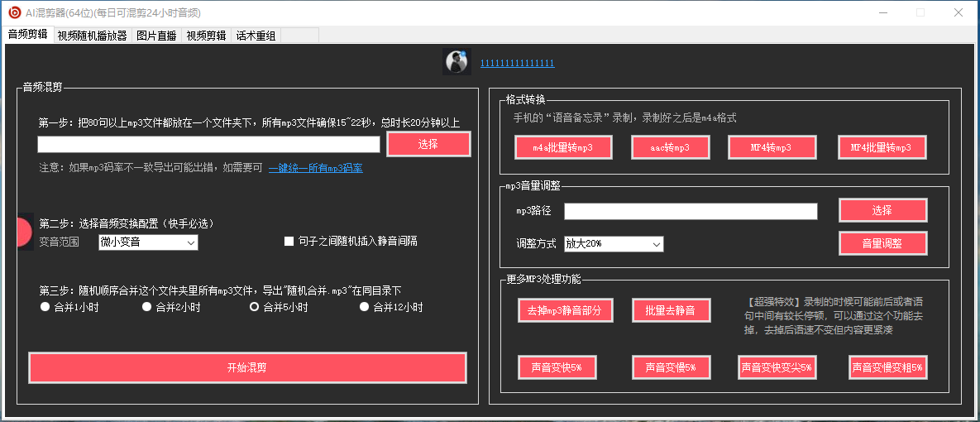Click the 声音变快5% button
980x422 pixels.
click(557, 367)
